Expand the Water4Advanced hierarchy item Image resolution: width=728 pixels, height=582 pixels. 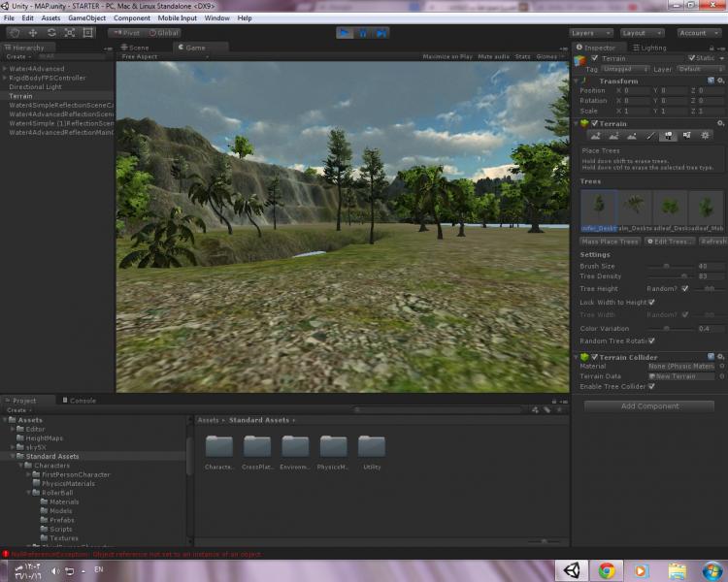pos(5,69)
